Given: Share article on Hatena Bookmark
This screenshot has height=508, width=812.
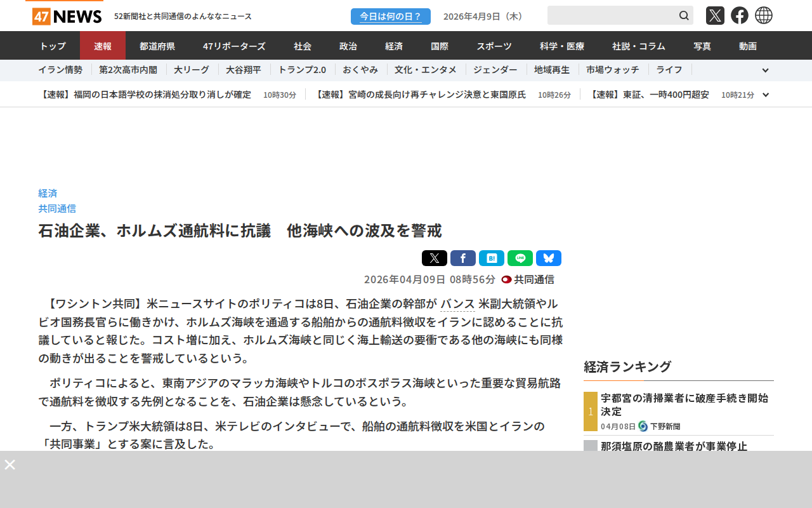Looking at the screenshot, I should [492, 258].
